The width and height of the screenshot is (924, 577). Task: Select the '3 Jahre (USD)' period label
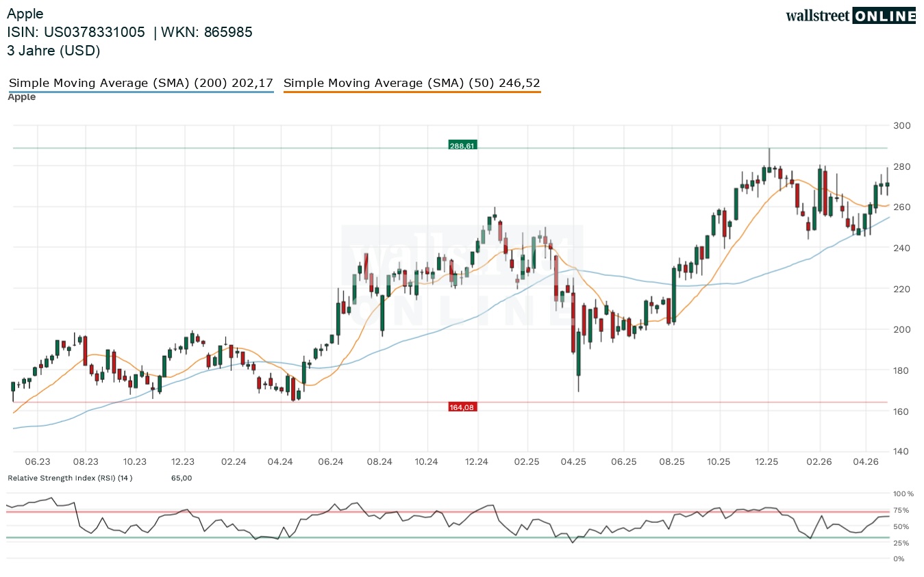pos(53,51)
